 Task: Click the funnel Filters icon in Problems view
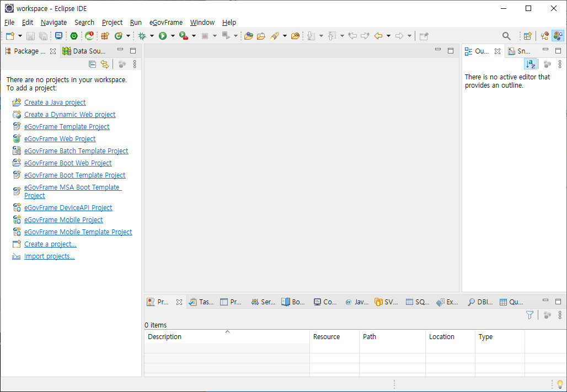(x=529, y=315)
